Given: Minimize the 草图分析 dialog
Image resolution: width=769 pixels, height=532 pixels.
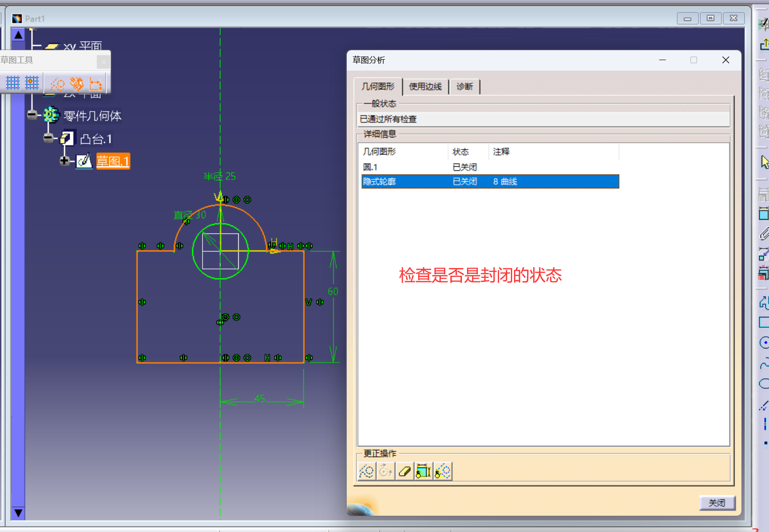Looking at the screenshot, I should [662, 60].
